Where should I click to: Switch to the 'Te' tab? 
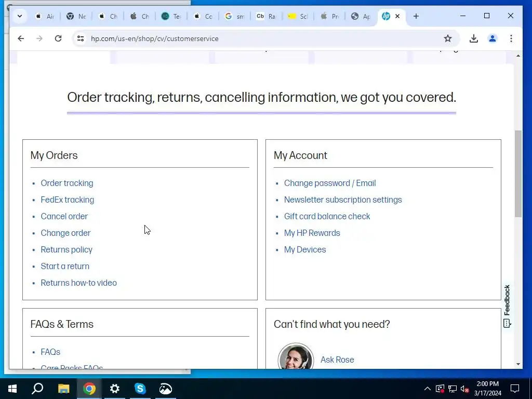(x=171, y=16)
